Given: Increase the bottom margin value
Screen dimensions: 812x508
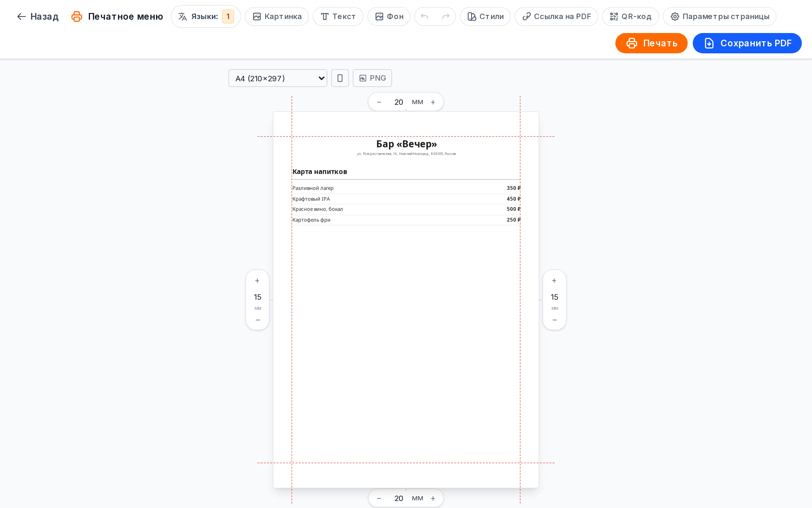Looking at the screenshot, I should pyautogui.click(x=433, y=498).
